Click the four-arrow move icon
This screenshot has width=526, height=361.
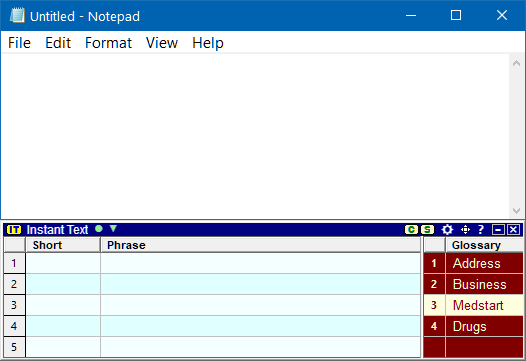pyautogui.click(x=465, y=230)
